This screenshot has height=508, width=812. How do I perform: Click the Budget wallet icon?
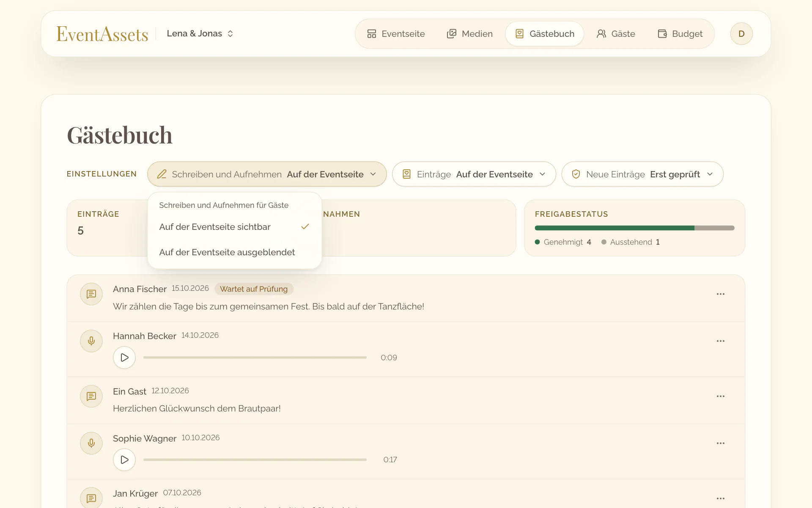point(662,34)
